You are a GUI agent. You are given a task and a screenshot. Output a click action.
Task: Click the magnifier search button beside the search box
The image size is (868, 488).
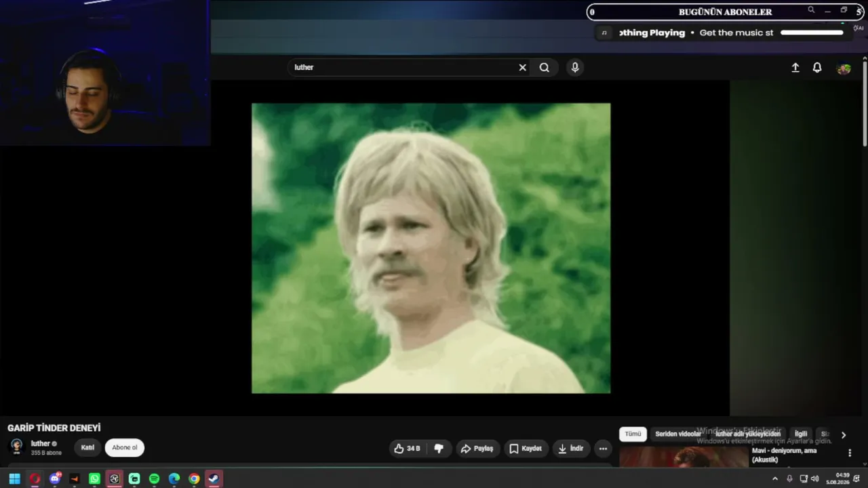pyautogui.click(x=544, y=68)
